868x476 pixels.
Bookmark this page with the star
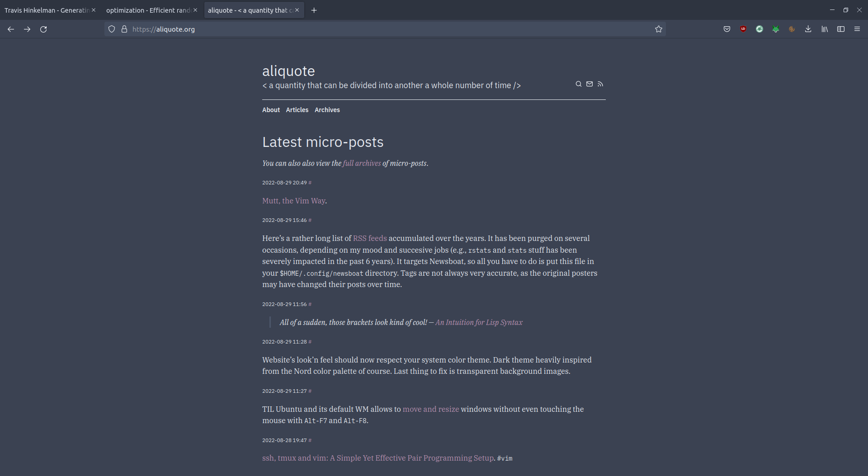tap(659, 29)
